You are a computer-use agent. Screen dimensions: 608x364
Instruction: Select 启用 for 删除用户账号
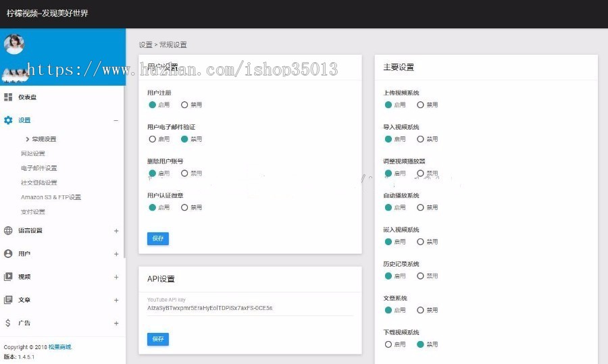pos(153,174)
